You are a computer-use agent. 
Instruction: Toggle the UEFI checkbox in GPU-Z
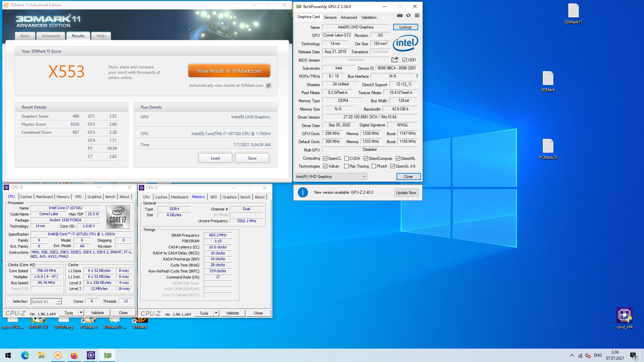405,60
